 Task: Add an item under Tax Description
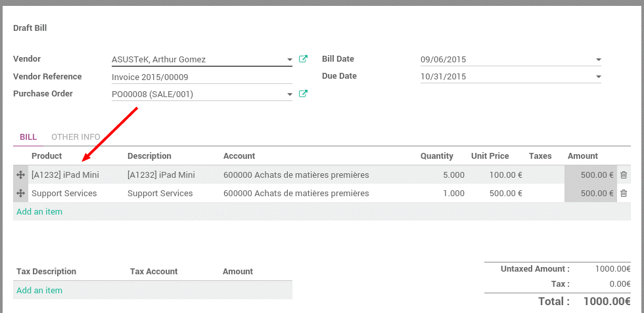point(39,290)
